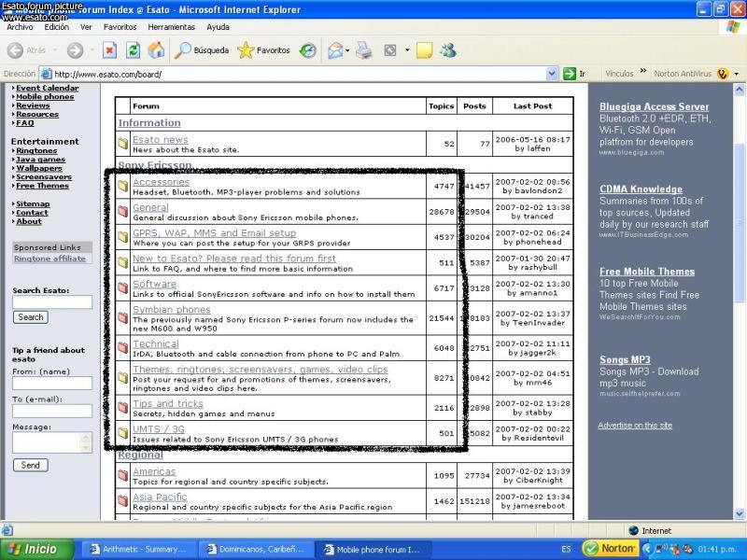Switch to Arithmetic - Summary taskbar window
This screenshot has height=560, width=747.
click(139, 549)
